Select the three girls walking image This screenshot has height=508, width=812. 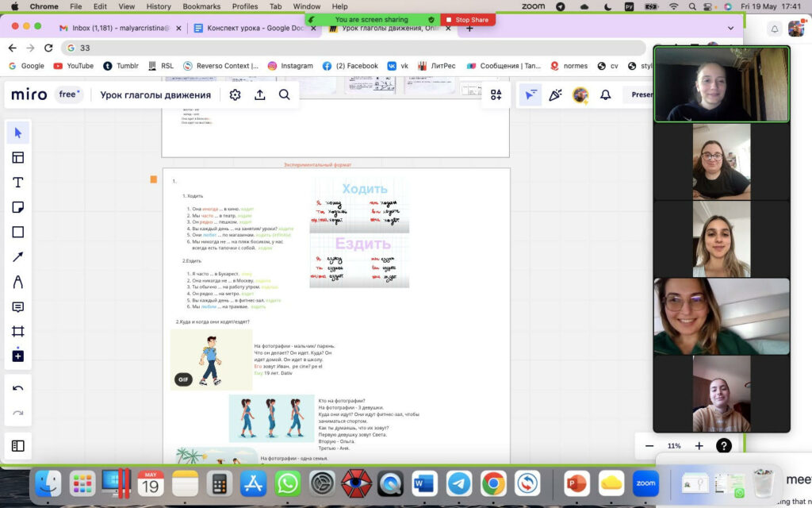click(272, 418)
